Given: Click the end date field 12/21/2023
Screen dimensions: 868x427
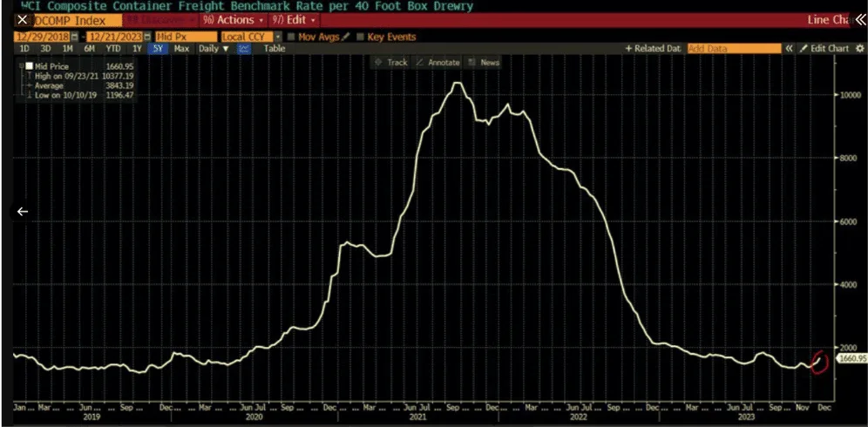Looking at the screenshot, I should click(x=114, y=37).
